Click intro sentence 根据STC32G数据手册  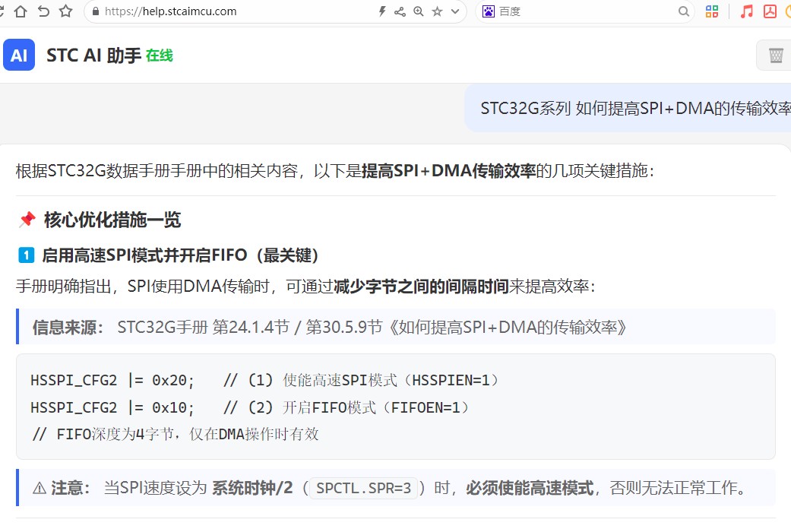click(x=335, y=170)
